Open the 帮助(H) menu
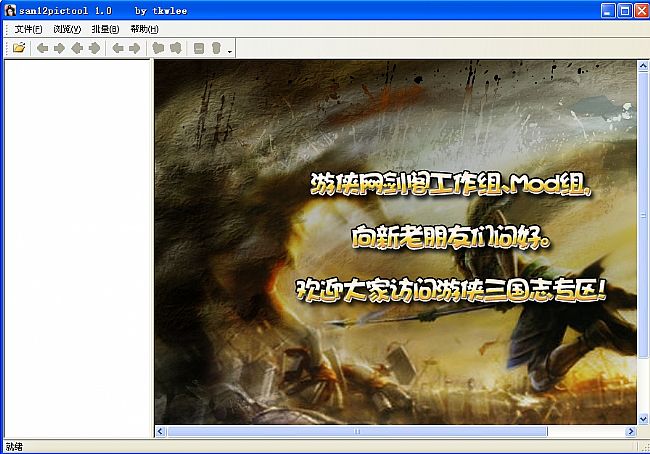650x454 pixels. (x=144, y=29)
